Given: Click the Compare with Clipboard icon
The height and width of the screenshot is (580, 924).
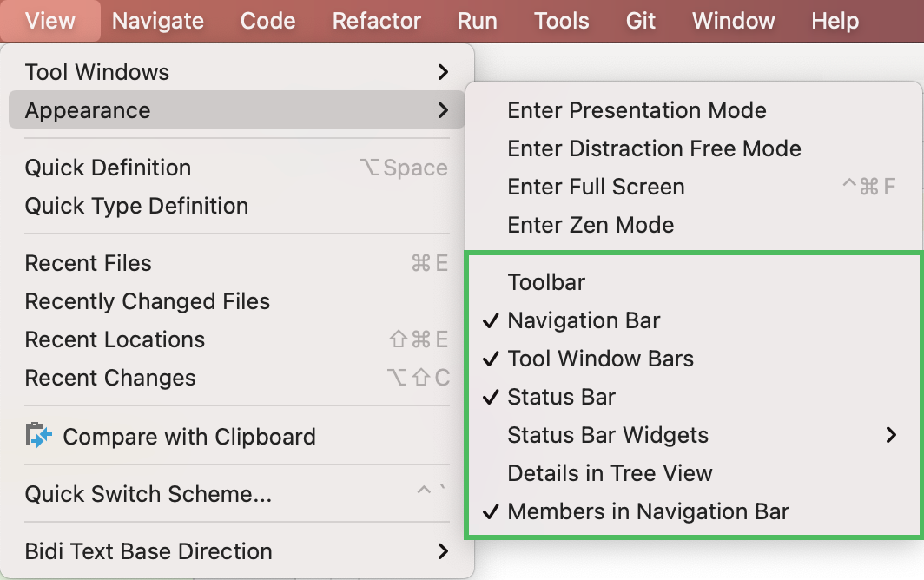Looking at the screenshot, I should (38, 436).
